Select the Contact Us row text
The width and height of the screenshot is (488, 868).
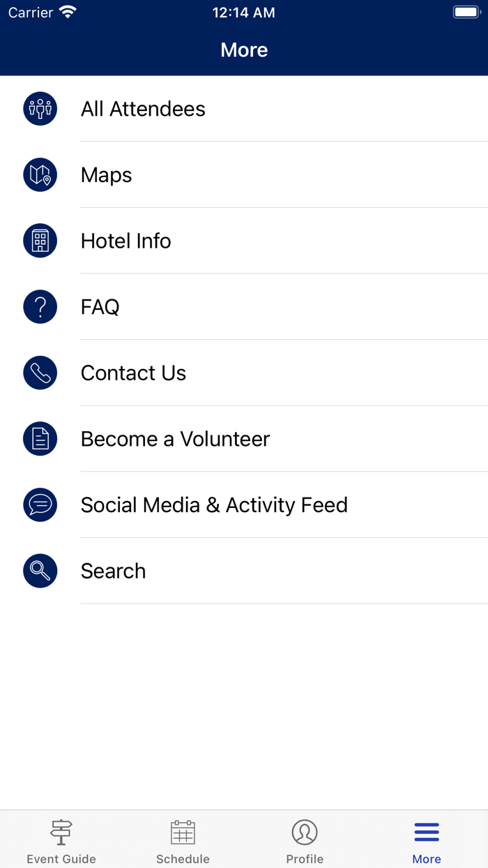pyautogui.click(x=133, y=373)
